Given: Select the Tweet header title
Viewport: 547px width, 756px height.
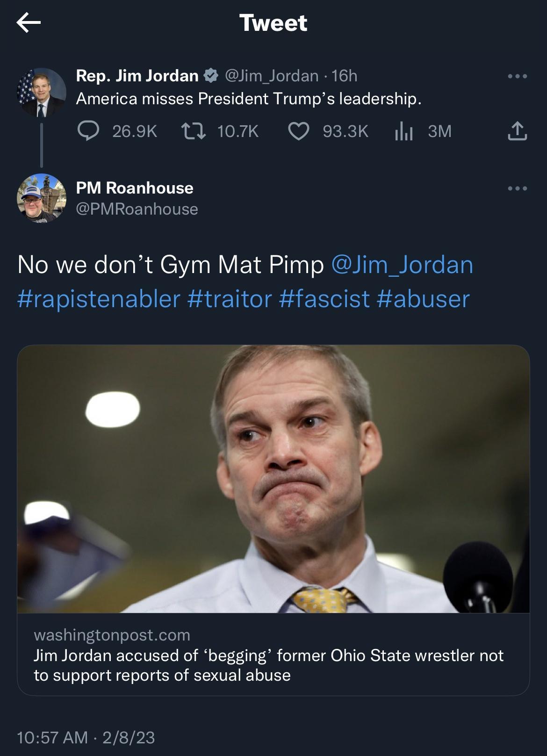Looking at the screenshot, I should click(273, 23).
